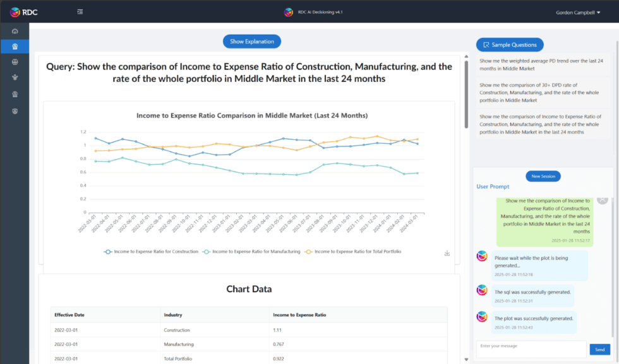The image size is (619, 364).
Task: Click the profile icon near the sidebar bottom
Action: (x=15, y=93)
